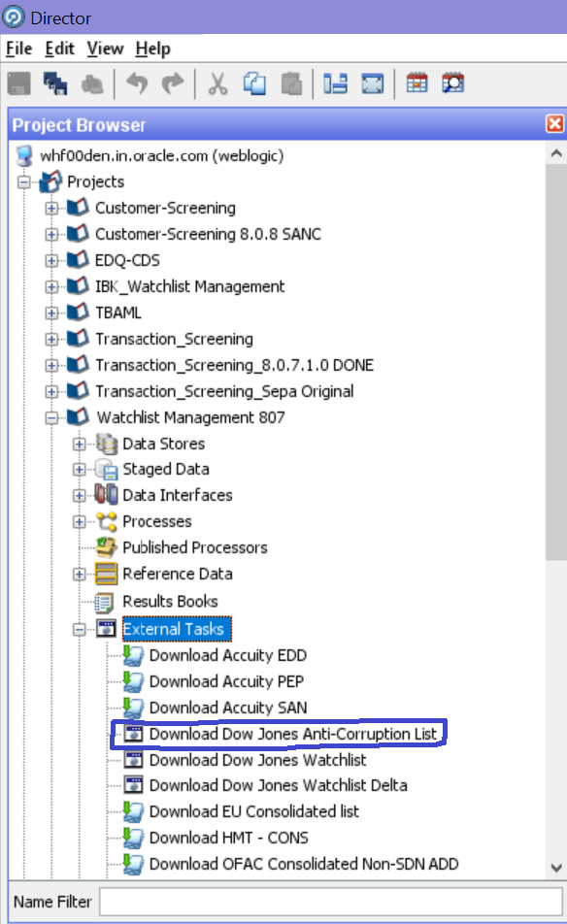This screenshot has width=567, height=924.
Task: Click the Results Books icon
Action: coord(105,602)
